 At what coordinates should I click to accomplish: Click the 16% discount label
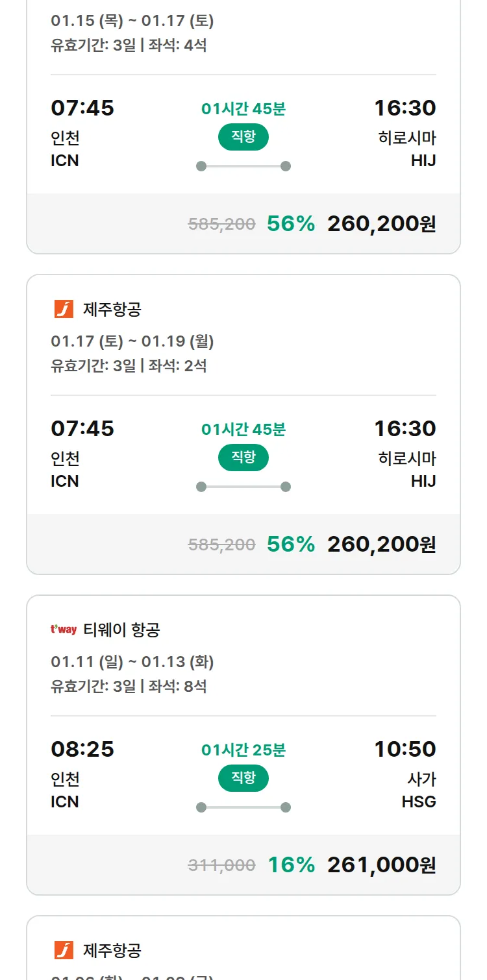291,864
